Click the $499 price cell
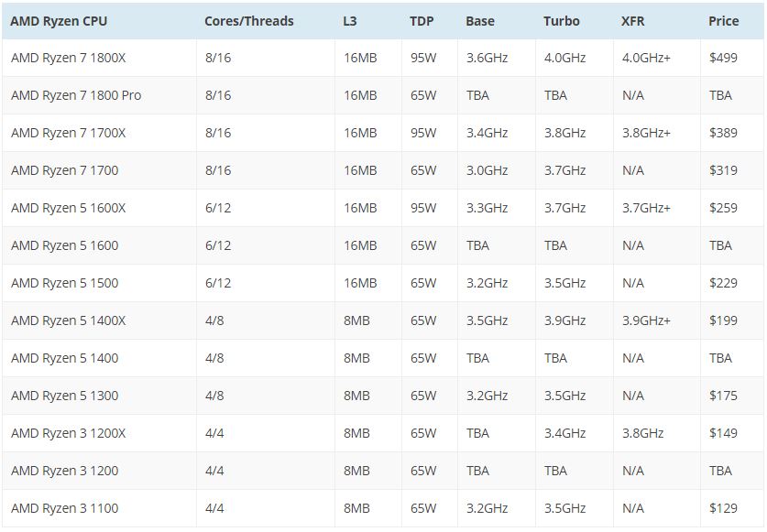The image size is (767, 532). 723,58
